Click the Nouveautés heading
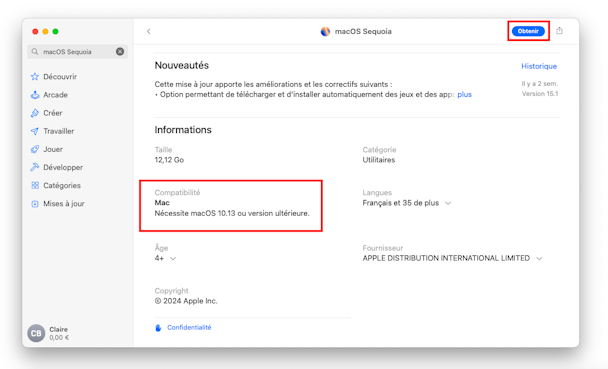The width and height of the screenshot is (608, 369). coord(182,65)
